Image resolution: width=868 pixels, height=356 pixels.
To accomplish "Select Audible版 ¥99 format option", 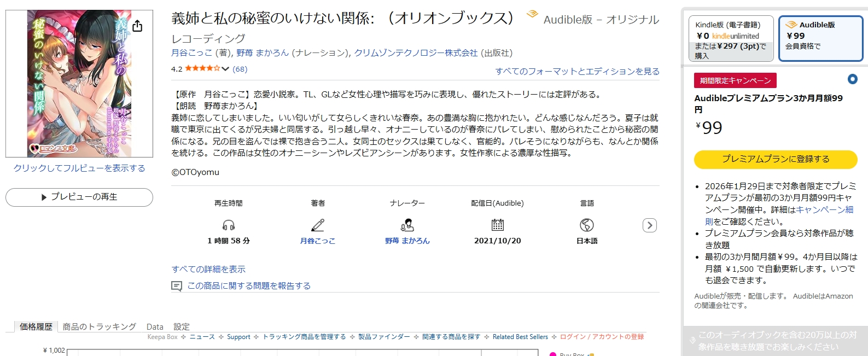I will pyautogui.click(x=821, y=38).
